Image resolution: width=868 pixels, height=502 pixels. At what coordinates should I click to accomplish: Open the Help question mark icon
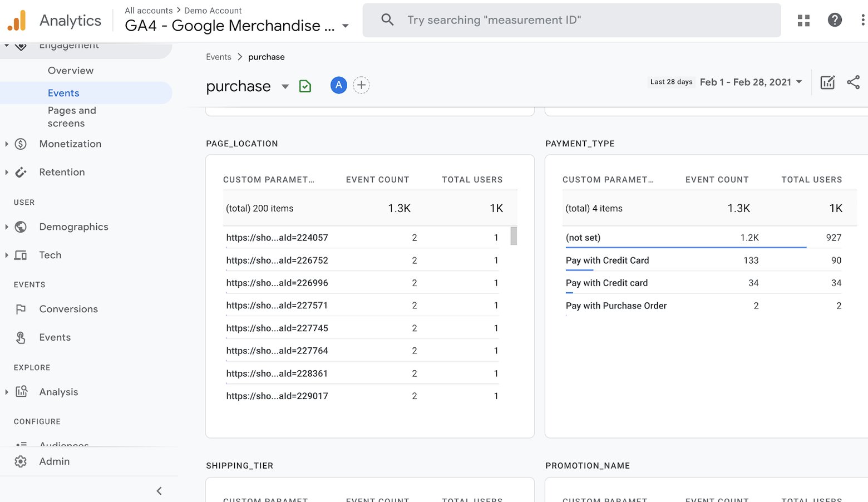tap(835, 20)
